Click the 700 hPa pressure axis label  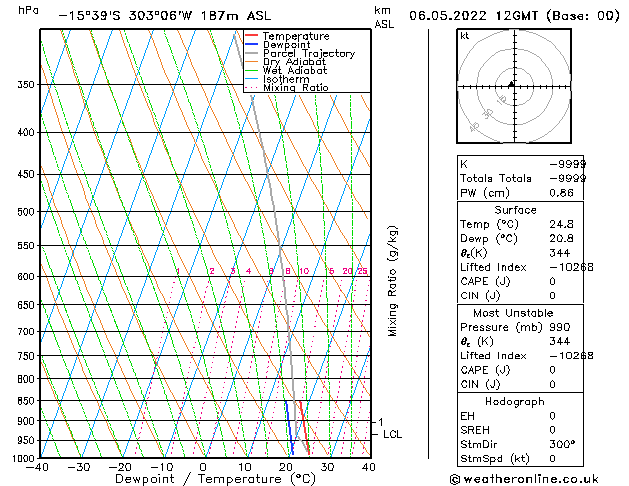pyautogui.click(x=26, y=332)
